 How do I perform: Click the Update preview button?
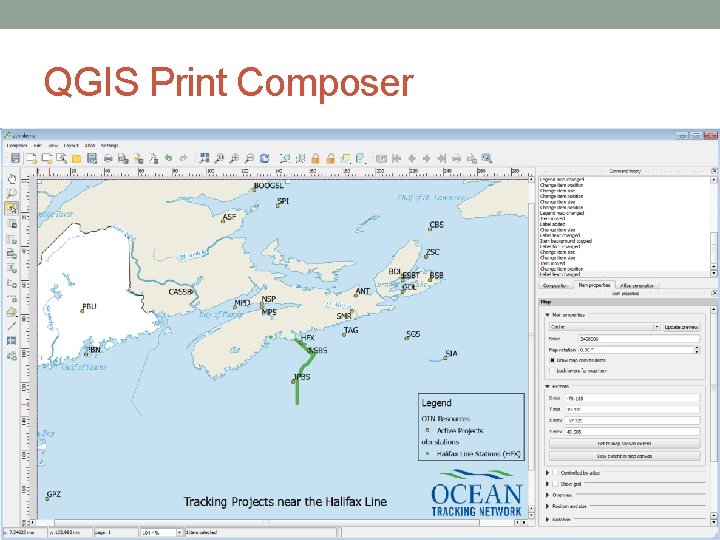pos(681,327)
